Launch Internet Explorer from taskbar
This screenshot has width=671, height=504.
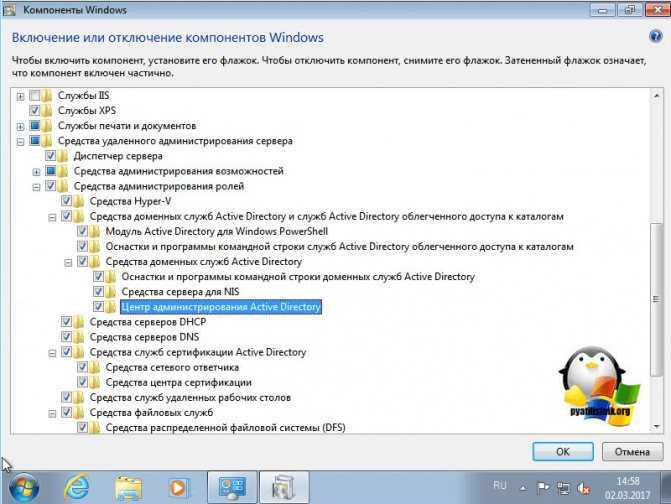77,487
